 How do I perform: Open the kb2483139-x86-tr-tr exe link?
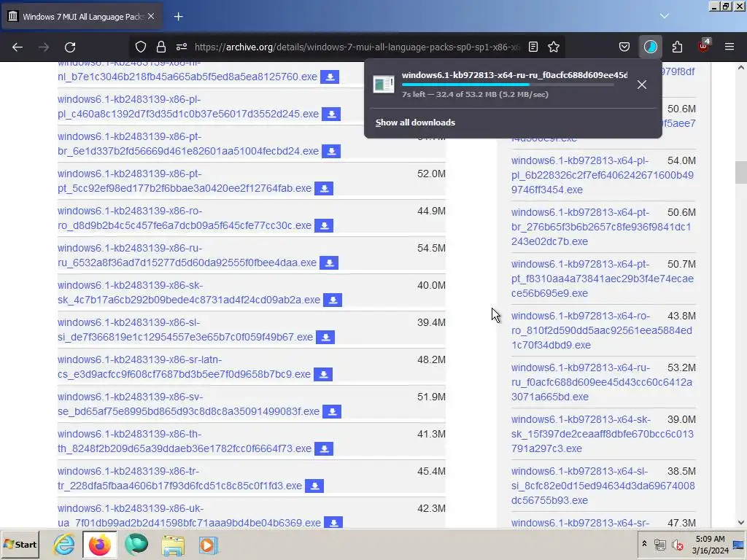(179, 478)
